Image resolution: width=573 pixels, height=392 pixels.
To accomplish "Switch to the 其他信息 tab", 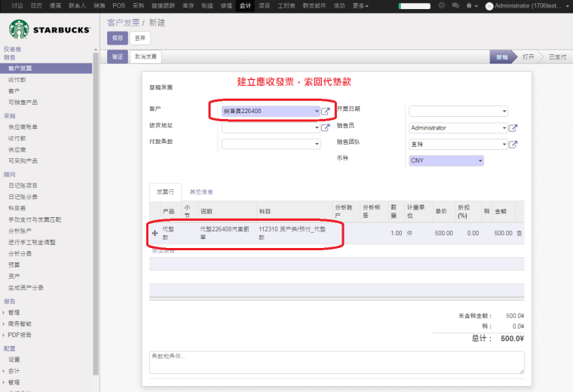I will [201, 191].
